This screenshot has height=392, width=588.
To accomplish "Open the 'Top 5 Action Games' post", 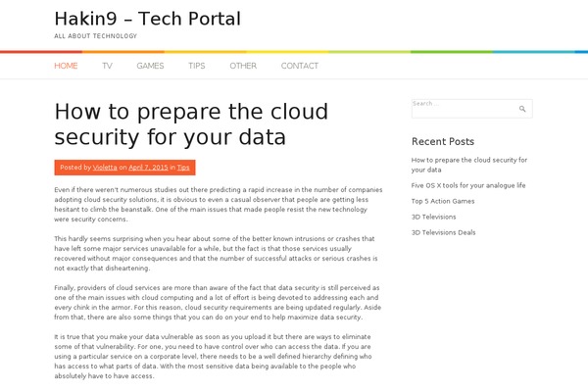I will click(443, 201).
